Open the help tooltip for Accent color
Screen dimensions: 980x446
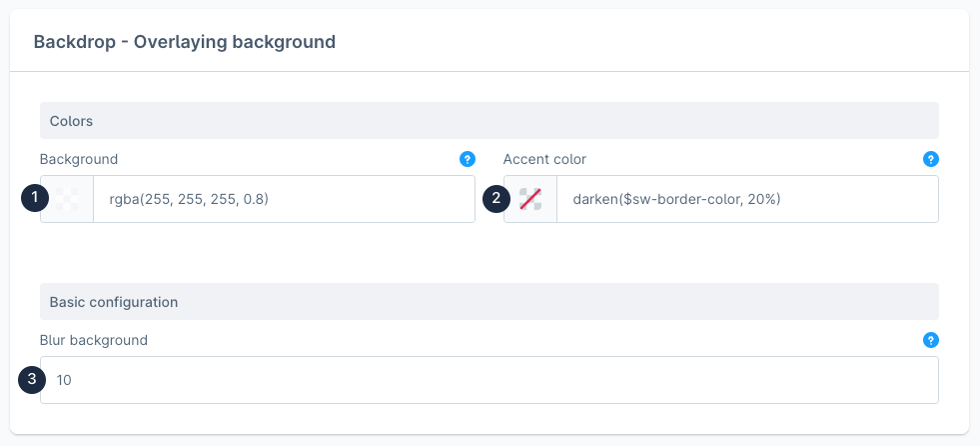(930, 159)
